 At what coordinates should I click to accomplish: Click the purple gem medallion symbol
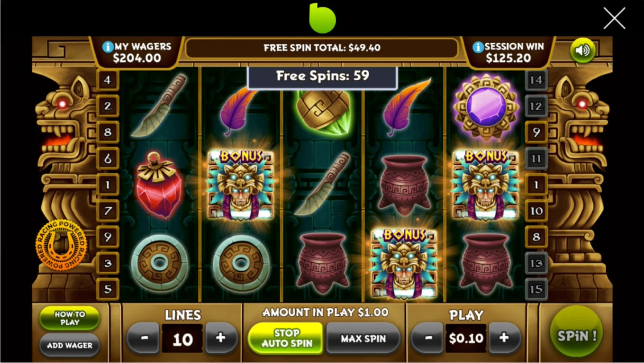[486, 106]
